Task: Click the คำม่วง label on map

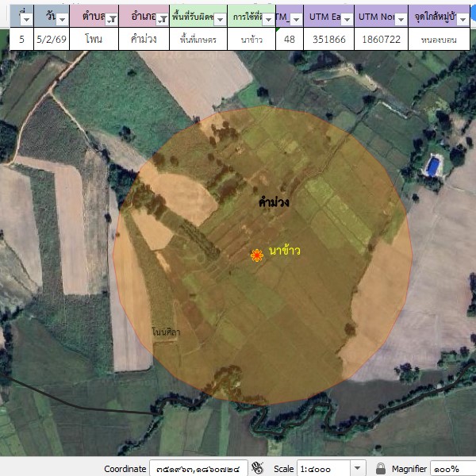Action: (274, 202)
